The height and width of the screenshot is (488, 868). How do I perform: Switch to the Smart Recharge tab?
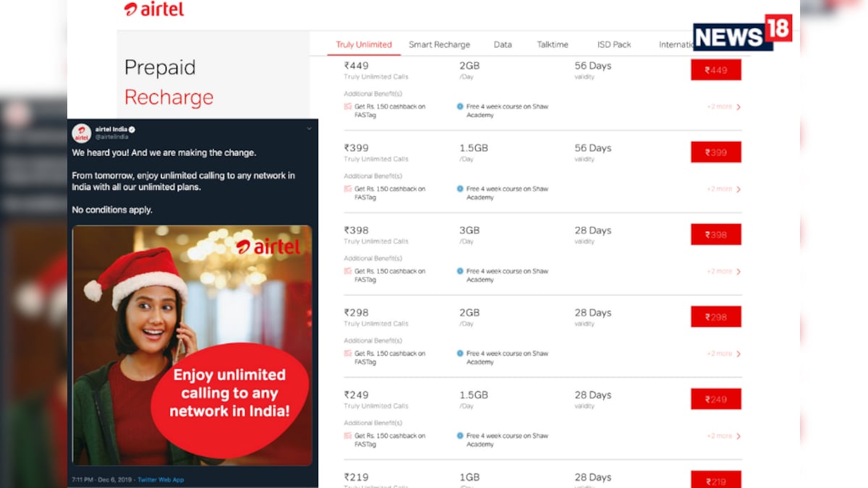[x=440, y=44]
